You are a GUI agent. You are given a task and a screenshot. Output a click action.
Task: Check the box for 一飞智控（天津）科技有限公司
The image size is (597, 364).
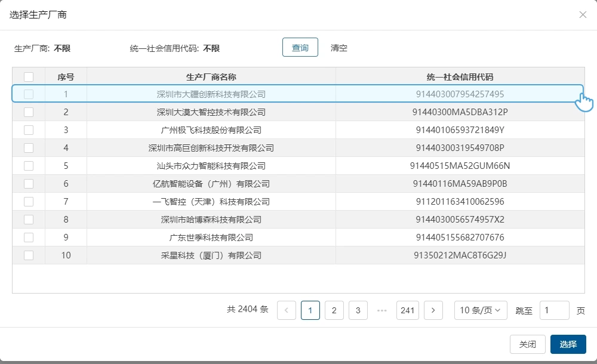[29, 202]
